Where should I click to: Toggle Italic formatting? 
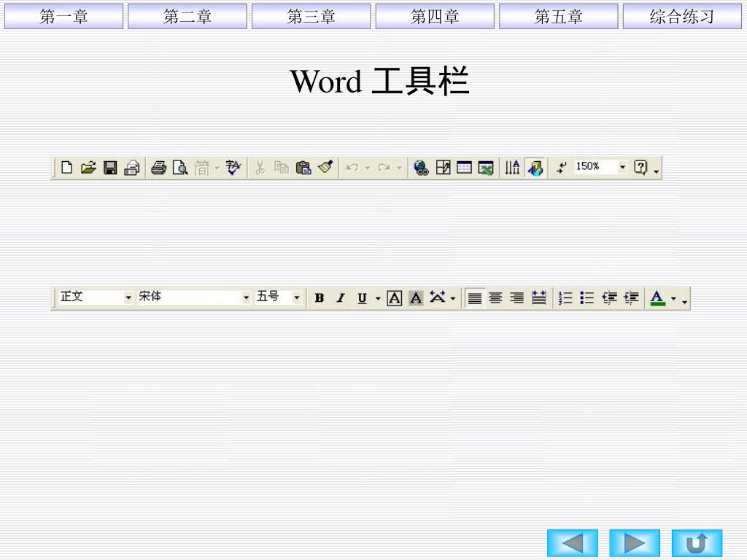tap(341, 298)
